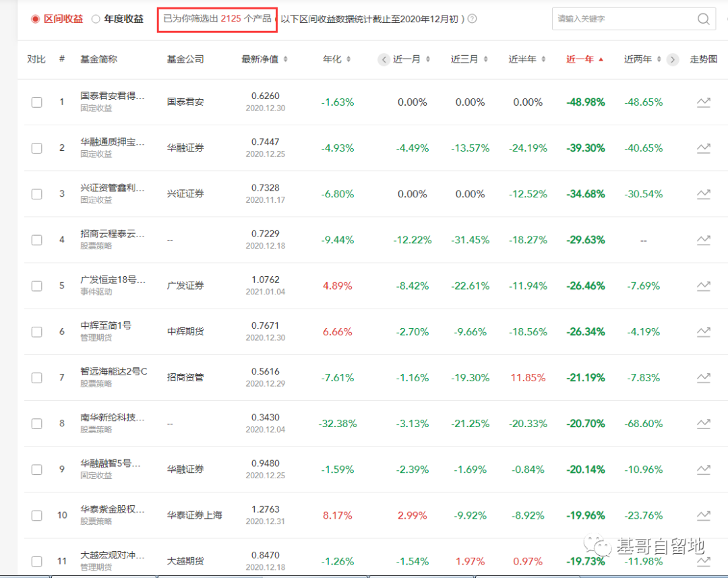Show trend chart for 兴证资管鑫利 fund
Image resolution: width=728 pixels, height=578 pixels.
[x=703, y=194]
